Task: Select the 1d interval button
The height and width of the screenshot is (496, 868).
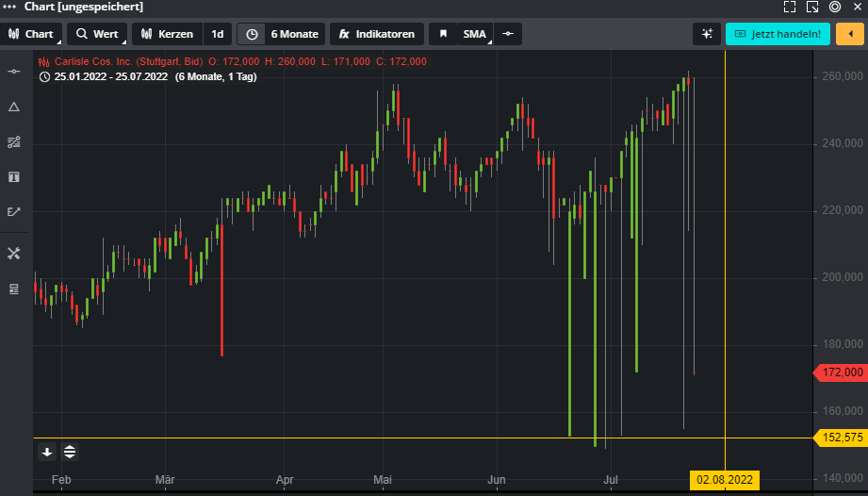Action: click(218, 34)
